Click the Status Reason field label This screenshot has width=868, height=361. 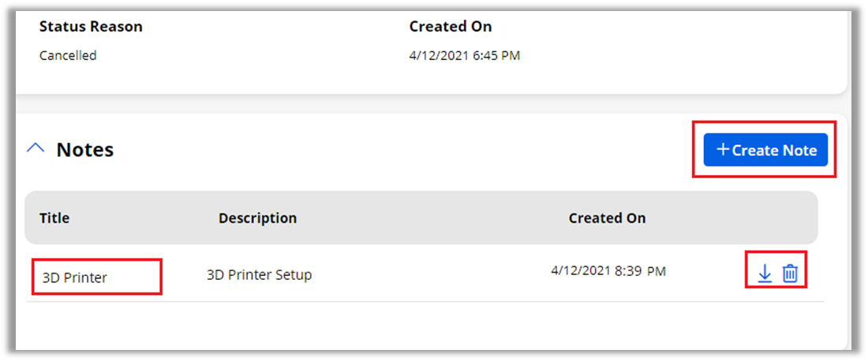coord(91,27)
